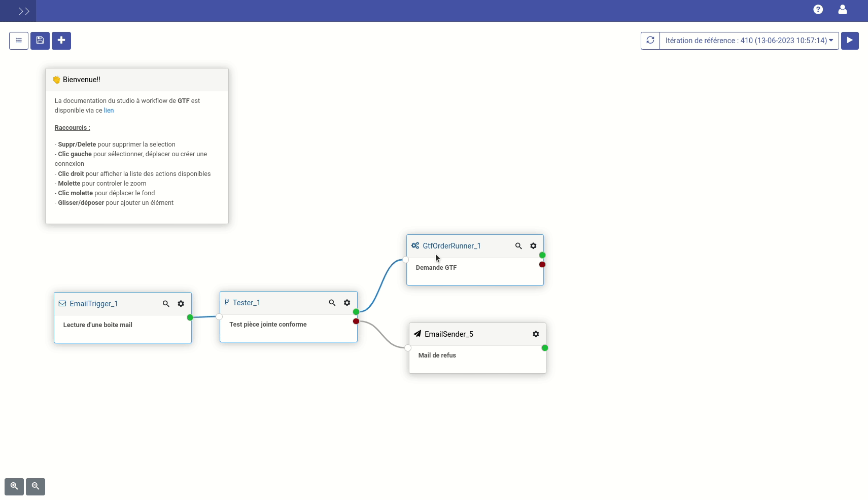868x500 pixels.
Task: Click GtfOrderRunner_1 green success output port
Action: [542, 255]
